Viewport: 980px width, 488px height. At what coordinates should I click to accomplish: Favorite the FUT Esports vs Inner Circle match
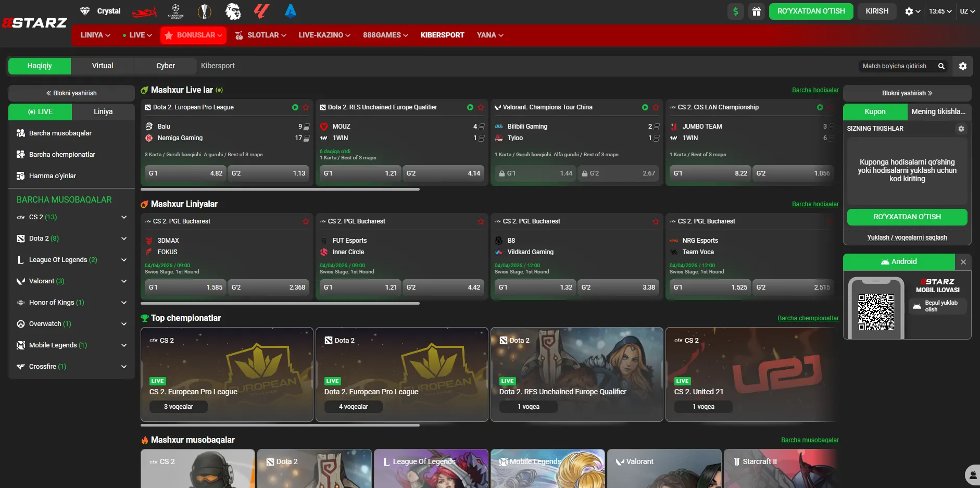pos(481,221)
